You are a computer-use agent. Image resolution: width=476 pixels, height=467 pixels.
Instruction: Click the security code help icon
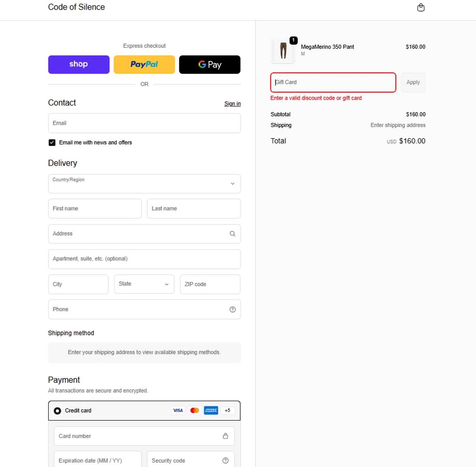[225, 460]
